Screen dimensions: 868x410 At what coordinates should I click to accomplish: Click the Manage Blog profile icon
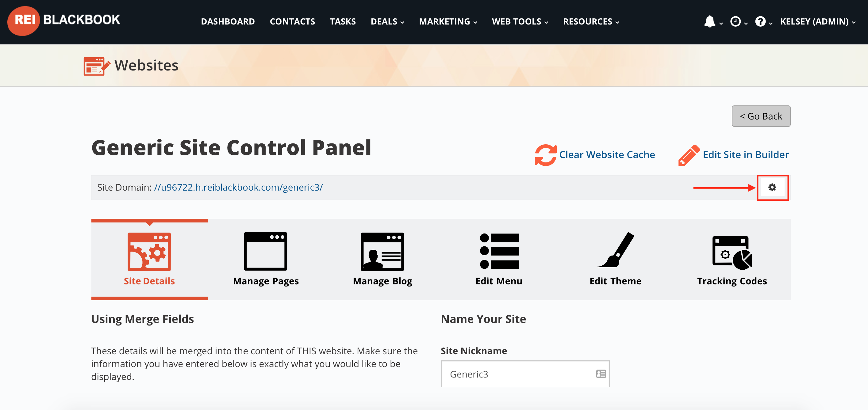click(382, 252)
